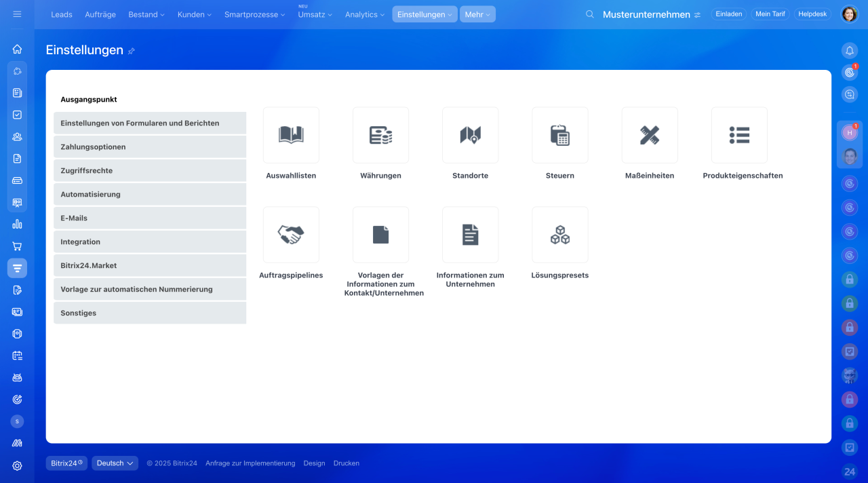Open the Maßeinheiten ruler icon
Viewport: 868px width, 483px height.
tap(650, 135)
